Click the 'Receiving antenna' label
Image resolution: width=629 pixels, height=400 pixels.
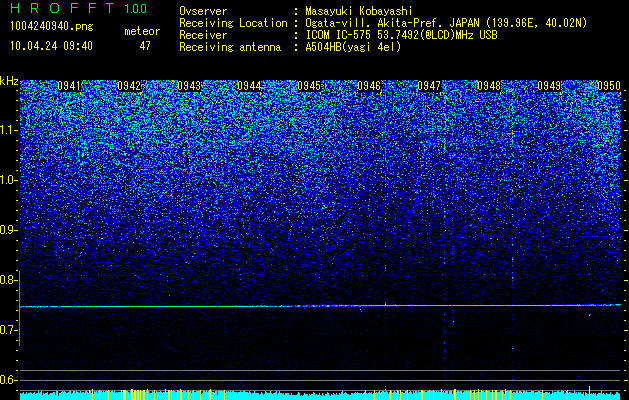[230, 47]
